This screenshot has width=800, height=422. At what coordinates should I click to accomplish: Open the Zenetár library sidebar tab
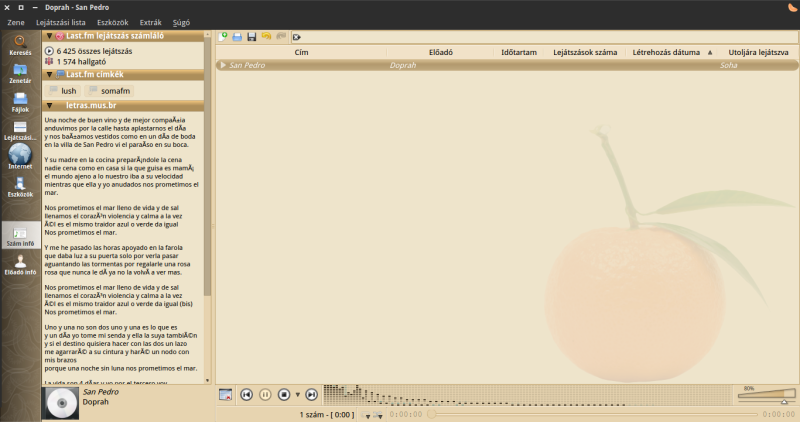click(20, 73)
